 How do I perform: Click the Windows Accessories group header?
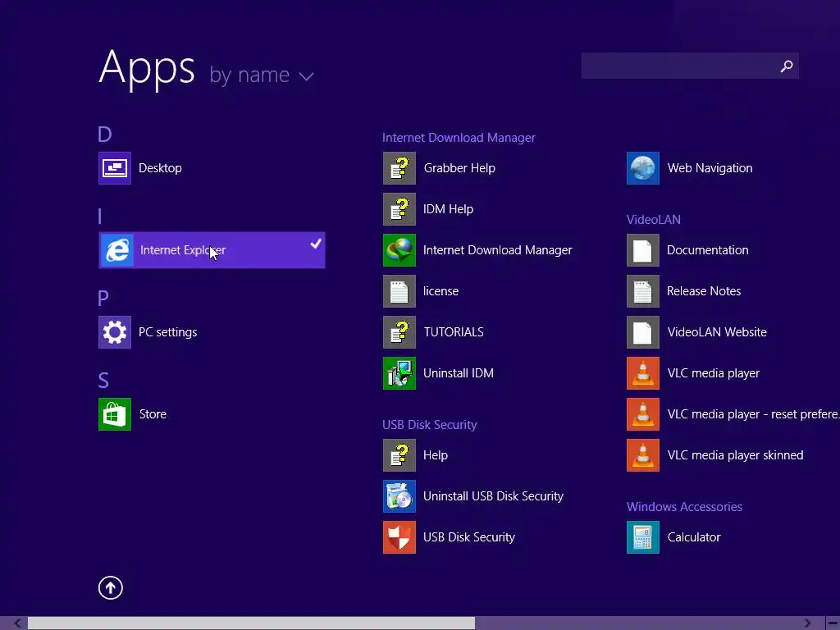[684, 507]
